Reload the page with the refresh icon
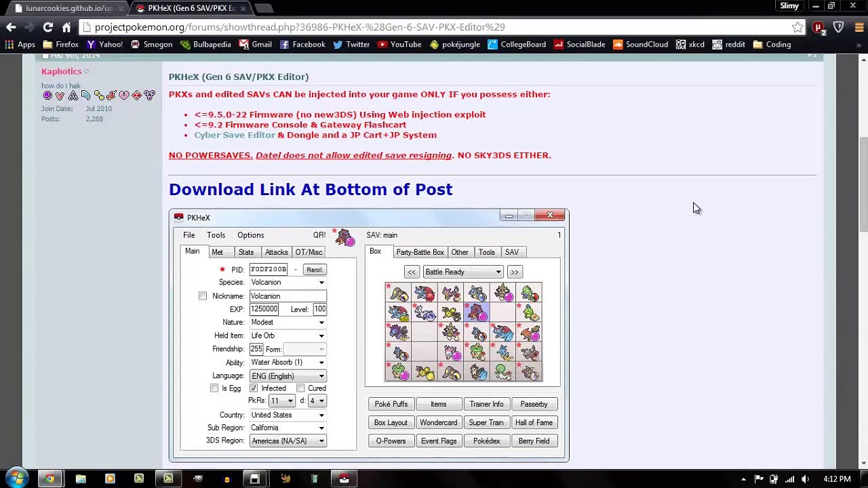This screenshot has height=488, width=868. [x=47, y=27]
